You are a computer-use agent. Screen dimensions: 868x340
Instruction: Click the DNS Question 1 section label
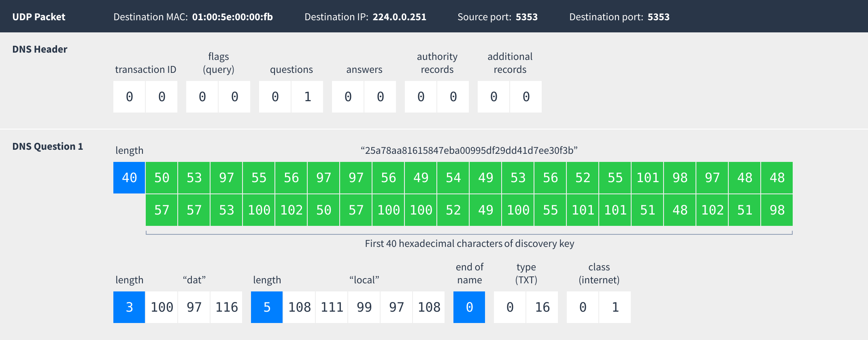47,147
